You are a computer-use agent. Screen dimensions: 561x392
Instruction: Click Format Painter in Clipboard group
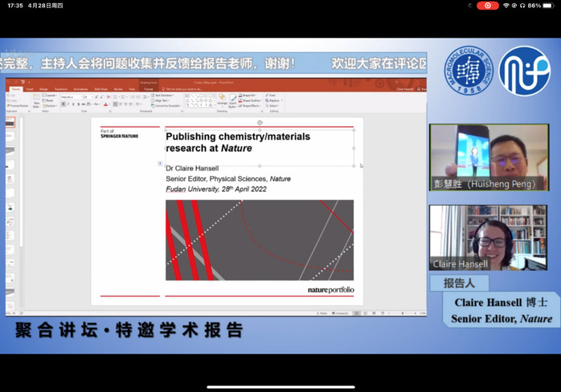[x=18, y=105]
